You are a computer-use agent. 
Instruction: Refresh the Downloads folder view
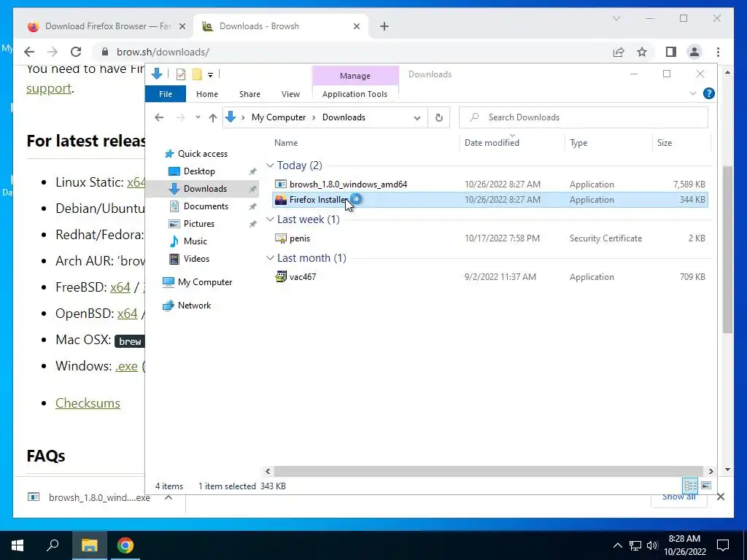pyautogui.click(x=438, y=117)
